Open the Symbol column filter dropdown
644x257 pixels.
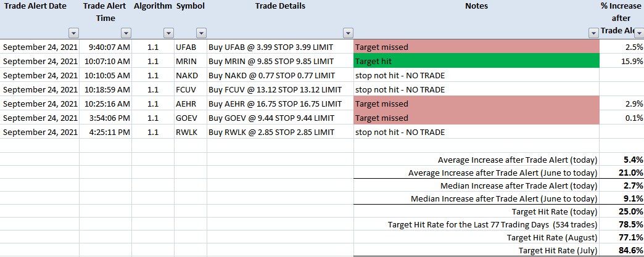click(201, 33)
